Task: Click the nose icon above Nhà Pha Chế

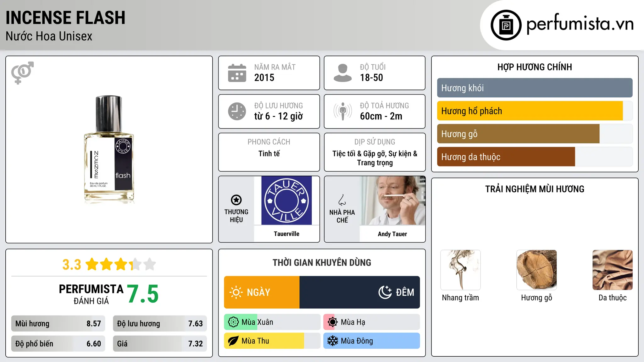Action: 342,200
